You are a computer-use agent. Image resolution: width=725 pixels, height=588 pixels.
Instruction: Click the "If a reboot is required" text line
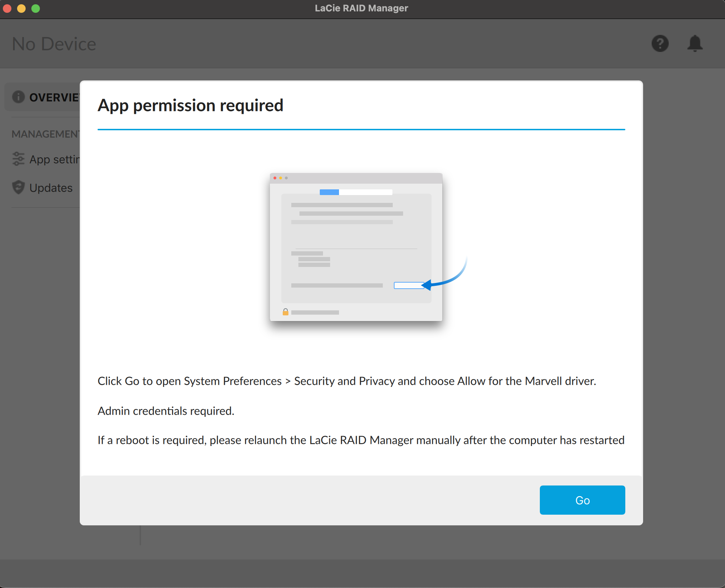(x=361, y=440)
